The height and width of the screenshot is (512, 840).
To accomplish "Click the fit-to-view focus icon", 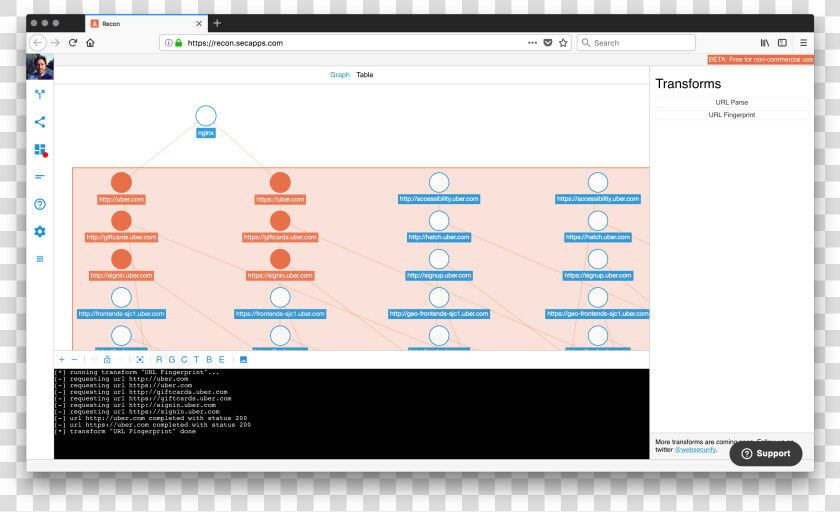I will point(140,360).
